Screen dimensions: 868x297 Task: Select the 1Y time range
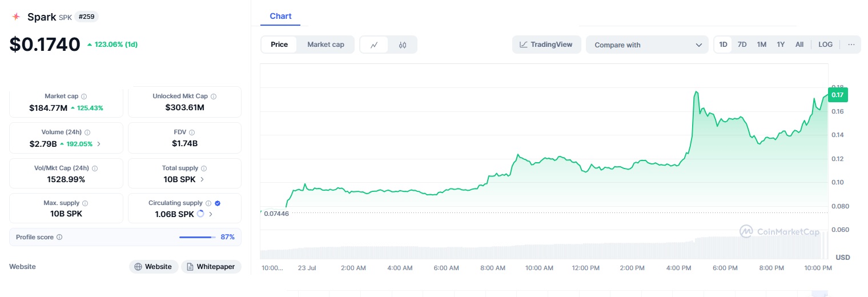(x=781, y=45)
